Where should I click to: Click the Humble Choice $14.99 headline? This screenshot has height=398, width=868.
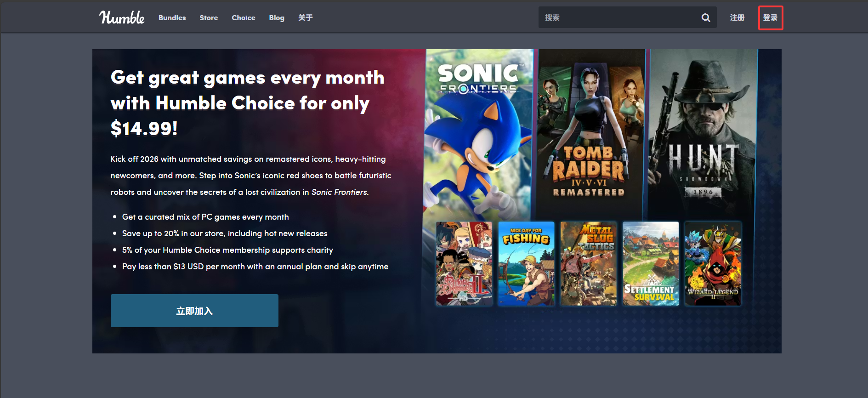(x=247, y=103)
